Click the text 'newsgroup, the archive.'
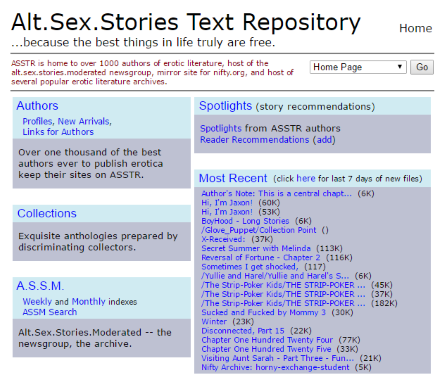Image resolution: width=445 pixels, height=380 pixels. (75, 344)
